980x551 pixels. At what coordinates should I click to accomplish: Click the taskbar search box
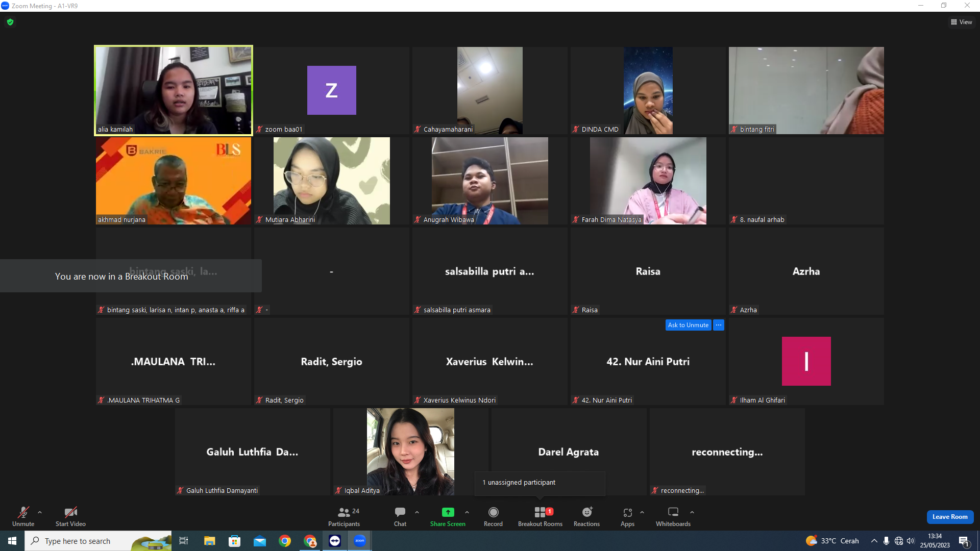[x=98, y=541]
